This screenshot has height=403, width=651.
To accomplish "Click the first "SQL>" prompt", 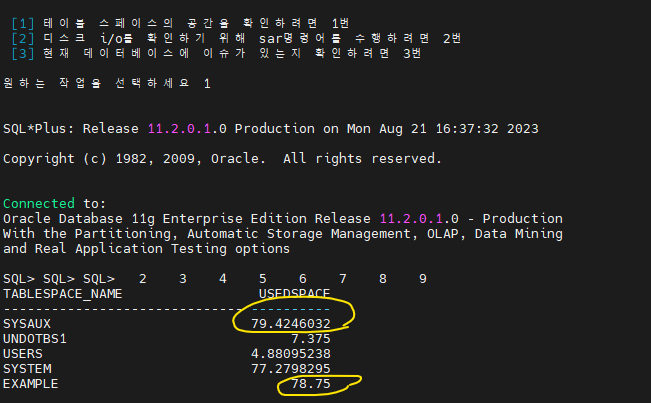I will (19, 278).
